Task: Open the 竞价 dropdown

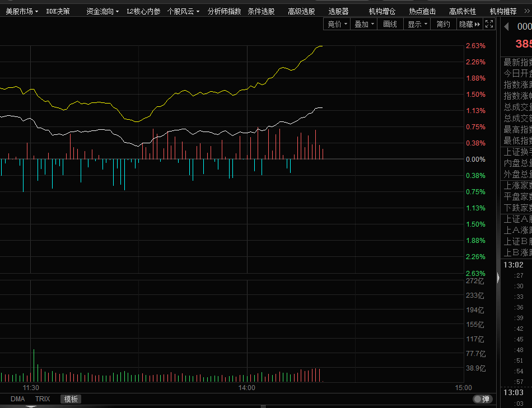Action: pyautogui.click(x=338, y=24)
